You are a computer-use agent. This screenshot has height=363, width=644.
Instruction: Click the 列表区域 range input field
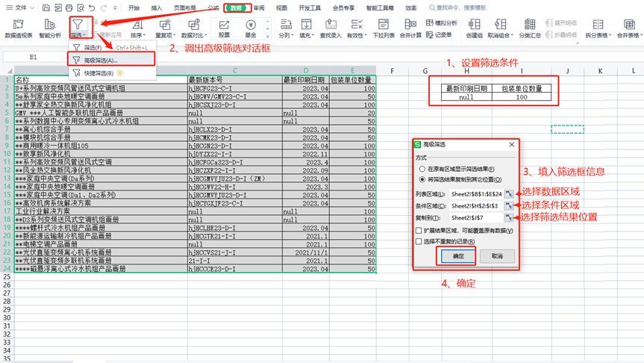click(476, 193)
